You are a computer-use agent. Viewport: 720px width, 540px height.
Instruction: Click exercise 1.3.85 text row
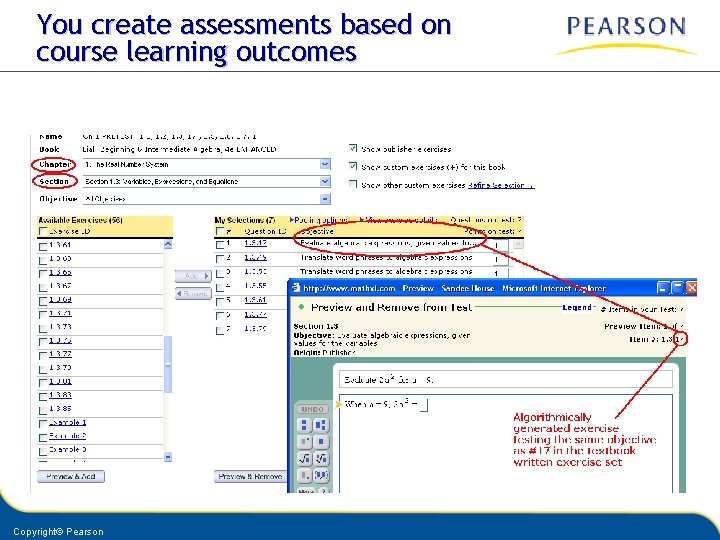pos(60,408)
